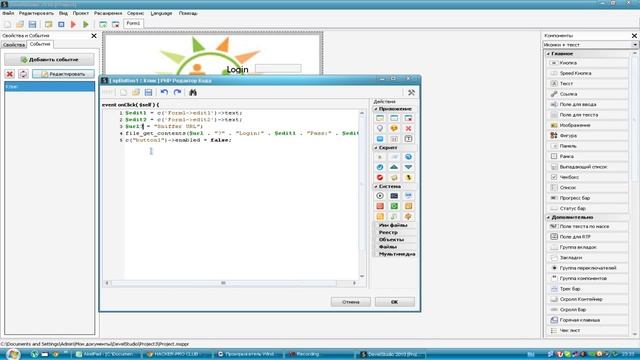
Task: Click the Добавить событие button
Action: point(49,60)
